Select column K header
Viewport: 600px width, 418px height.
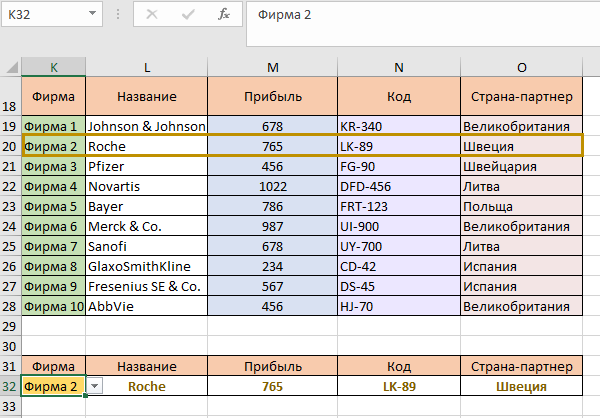point(54,67)
